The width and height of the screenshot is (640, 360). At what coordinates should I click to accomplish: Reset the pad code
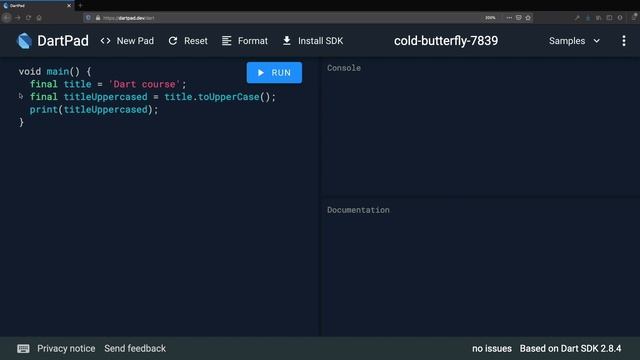[188, 41]
